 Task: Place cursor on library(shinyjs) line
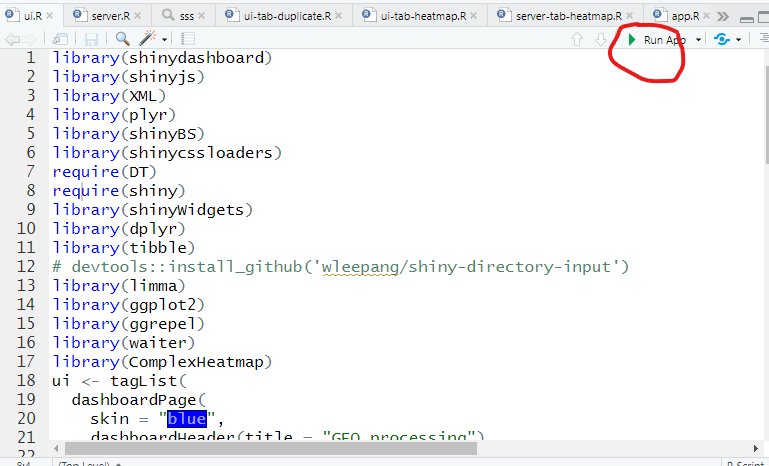click(x=128, y=77)
